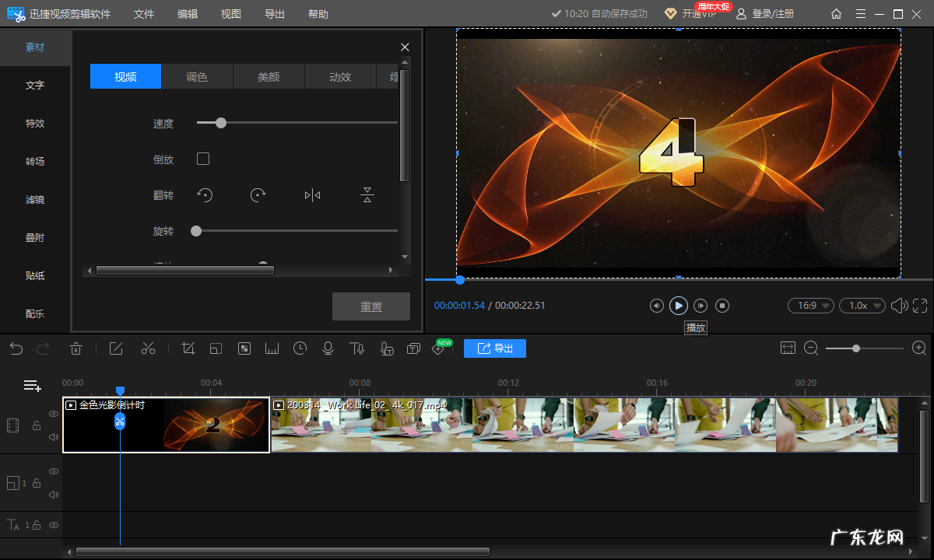Image resolution: width=934 pixels, height=560 pixels.
Task: Click the blue 导出 export button
Action: click(495, 348)
